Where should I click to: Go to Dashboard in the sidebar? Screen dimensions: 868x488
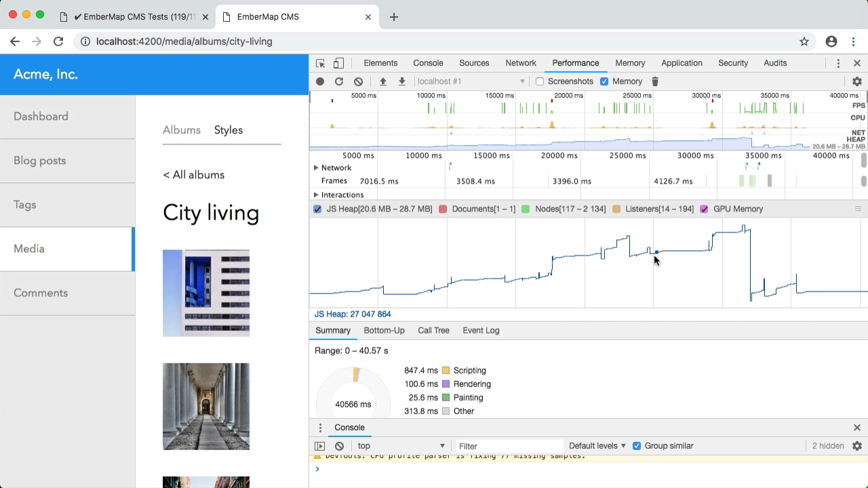(68, 117)
